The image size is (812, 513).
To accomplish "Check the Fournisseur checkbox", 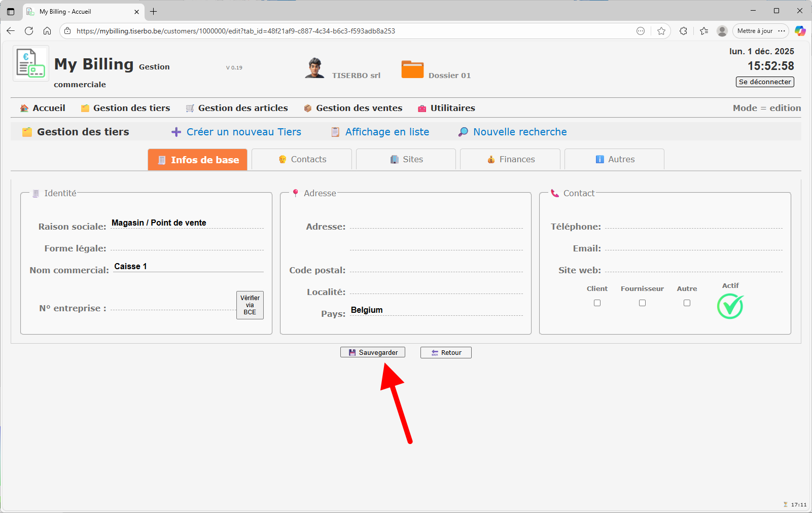I will point(642,303).
